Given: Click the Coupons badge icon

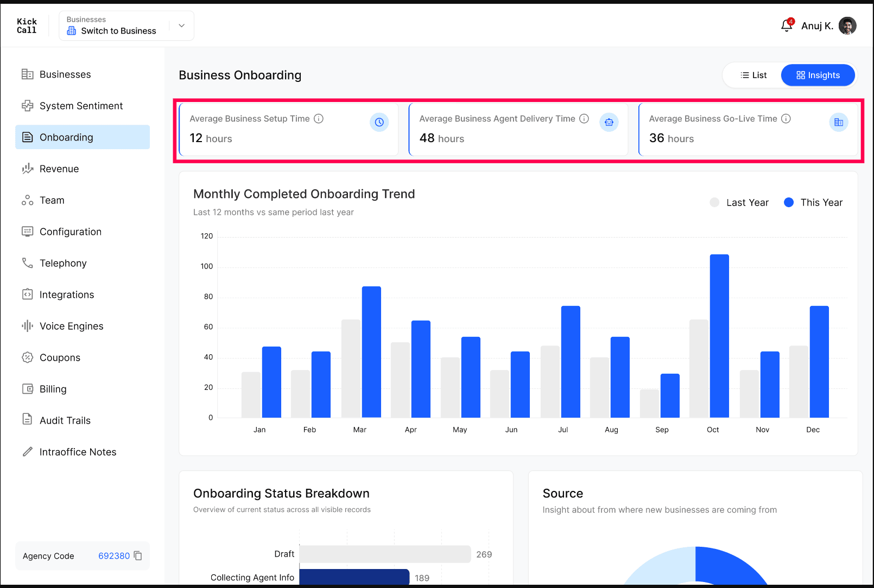Looking at the screenshot, I should click(x=27, y=357).
